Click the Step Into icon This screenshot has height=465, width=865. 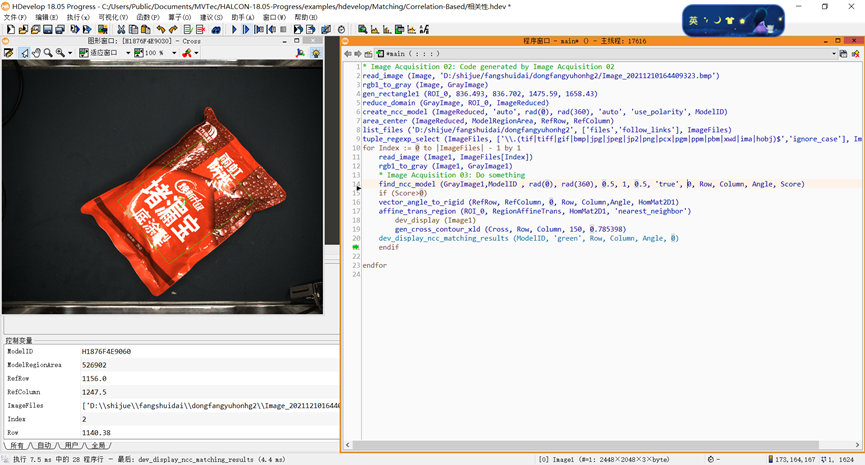pos(259,29)
